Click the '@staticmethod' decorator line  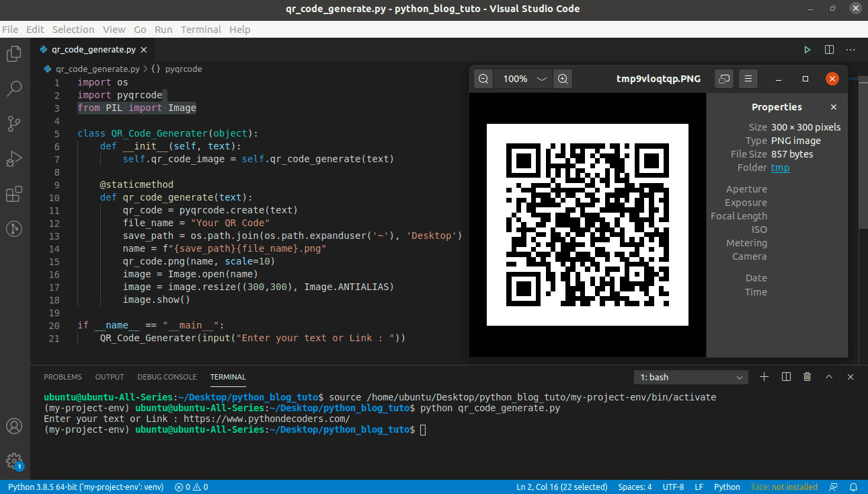(x=136, y=184)
